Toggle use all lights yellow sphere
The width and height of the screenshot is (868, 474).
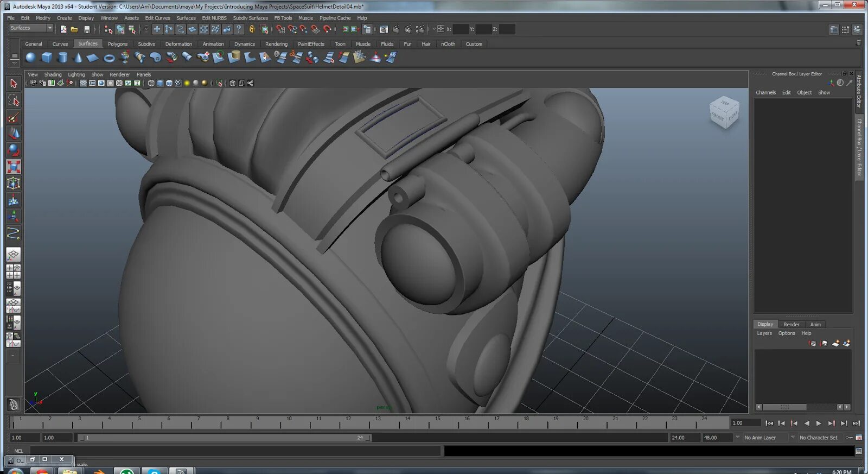click(x=187, y=83)
